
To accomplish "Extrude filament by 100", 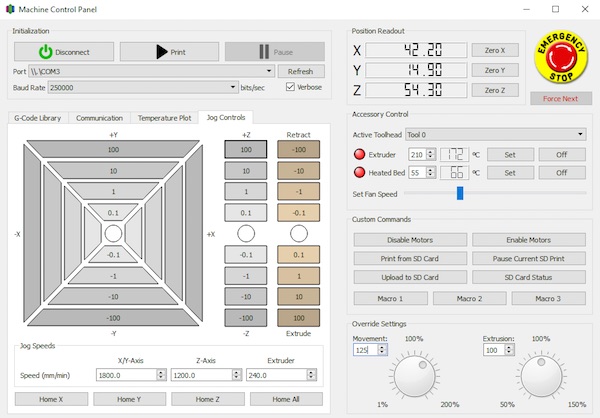I will tap(298, 318).
